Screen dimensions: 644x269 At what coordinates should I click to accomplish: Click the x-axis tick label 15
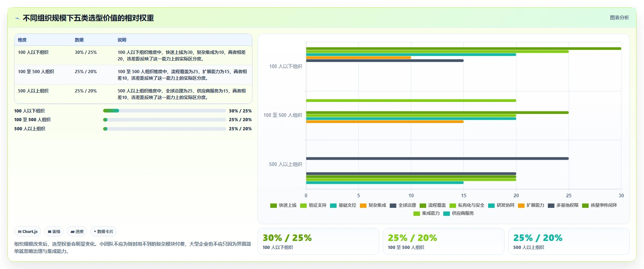pos(464,195)
